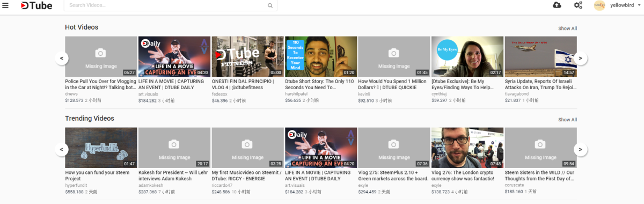644x204 pixels.
Task: Show all Hot Videos
Action: (x=567, y=28)
